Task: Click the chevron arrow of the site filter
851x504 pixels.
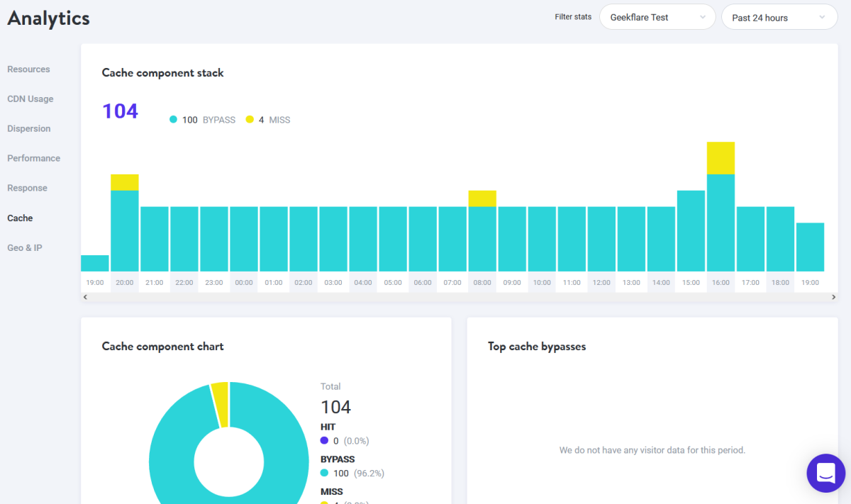Action: click(703, 18)
